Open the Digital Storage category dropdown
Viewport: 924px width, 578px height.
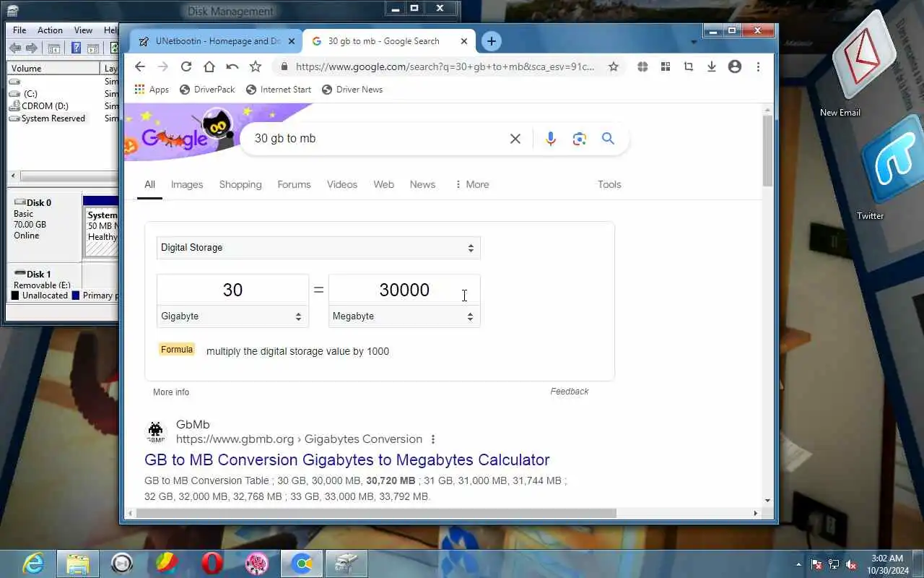(318, 248)
